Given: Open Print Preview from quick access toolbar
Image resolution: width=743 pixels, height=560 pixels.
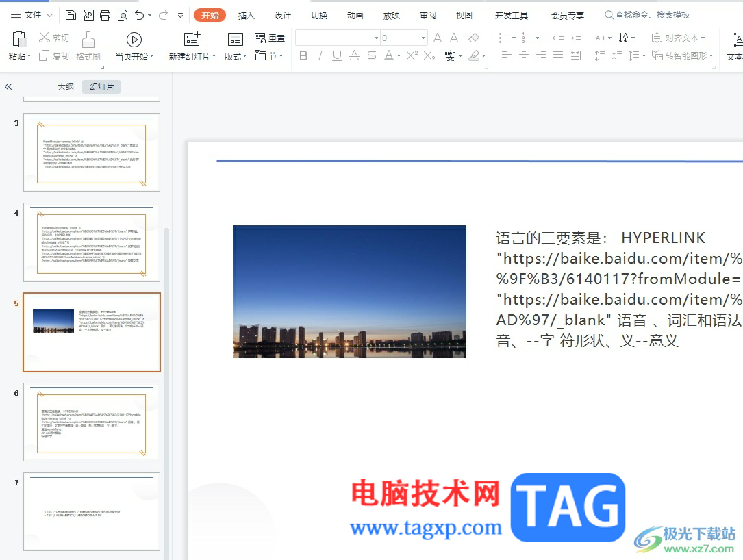Looking at the screenshot, I should 123,15.
